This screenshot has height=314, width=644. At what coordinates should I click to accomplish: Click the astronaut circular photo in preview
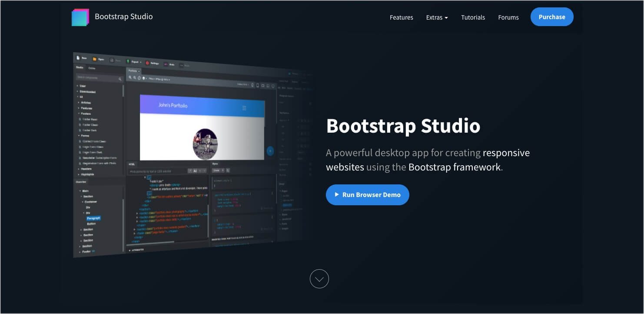click(205, 144)
